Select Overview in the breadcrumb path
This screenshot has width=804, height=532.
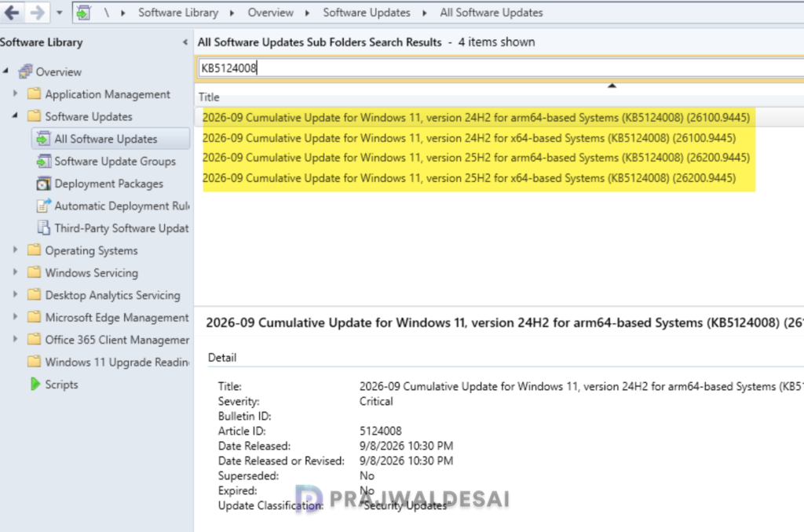tap(270, 13)
